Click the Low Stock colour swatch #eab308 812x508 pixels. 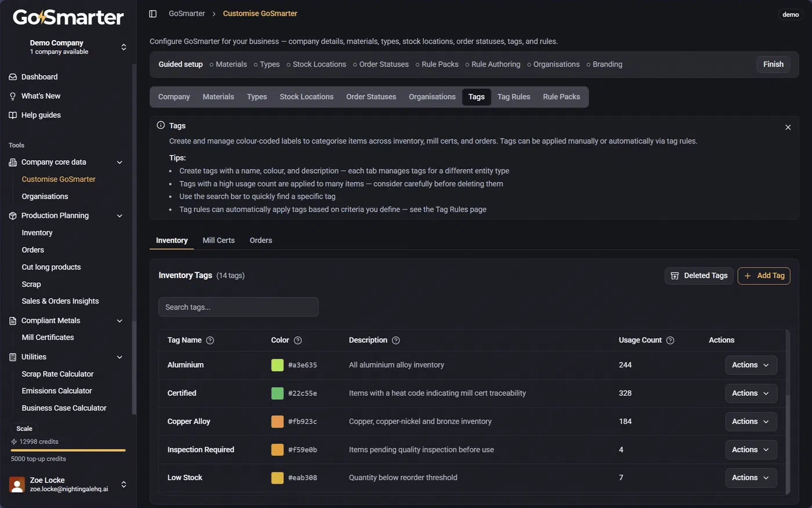click(277, 478)
